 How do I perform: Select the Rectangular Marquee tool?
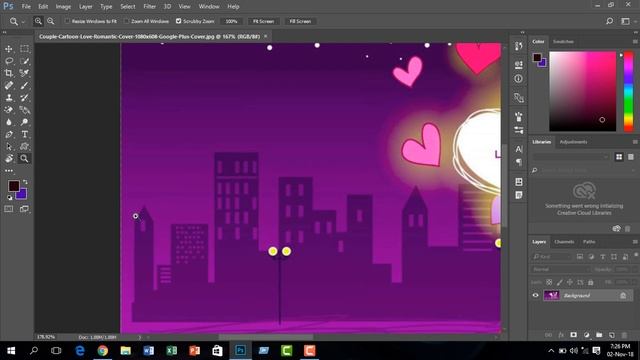click(24, 49)
